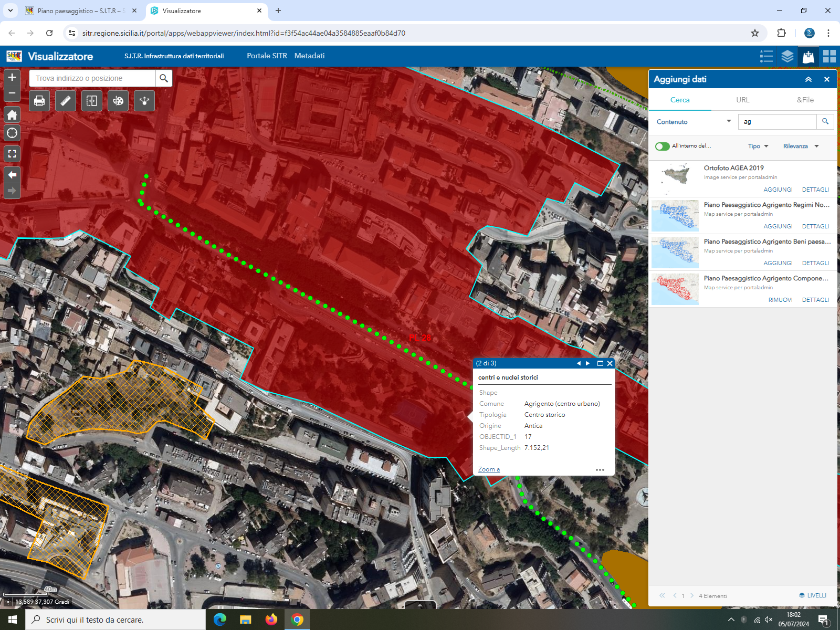The width and height of the screenshot is (840, 630).
Task: Open the basemap gallery grid icon
Action: pos(829,56)
